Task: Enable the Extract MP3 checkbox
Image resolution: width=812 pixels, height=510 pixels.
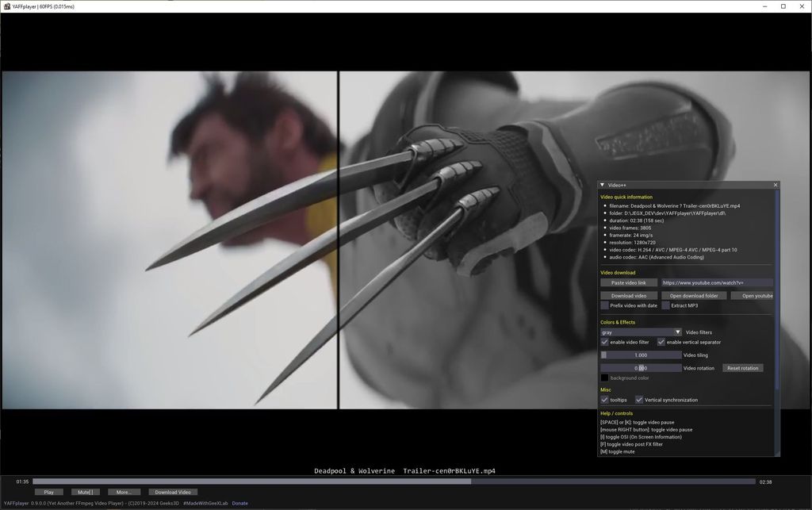Action: pyautogui.click(x=666, y=305)
